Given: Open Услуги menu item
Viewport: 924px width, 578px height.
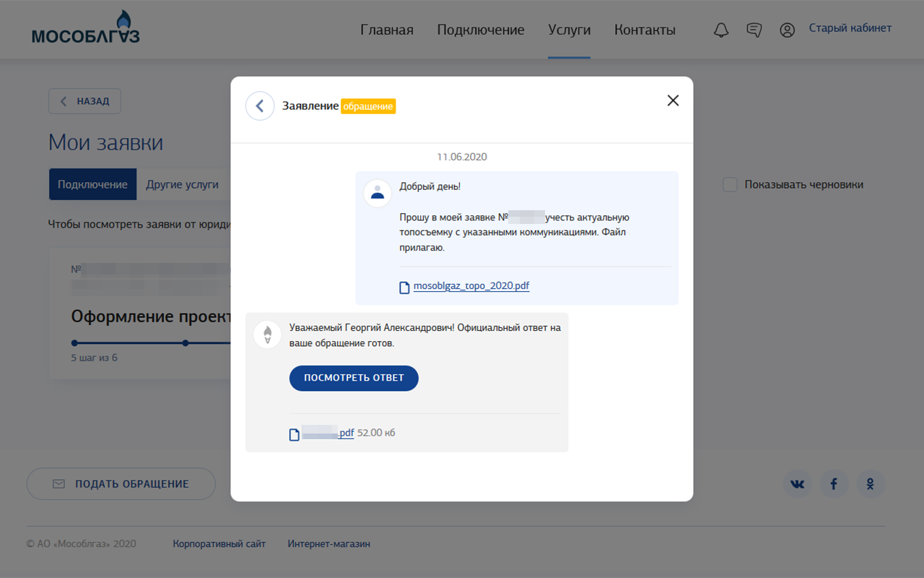Looking at the screenshot, I should coord(570,30).
